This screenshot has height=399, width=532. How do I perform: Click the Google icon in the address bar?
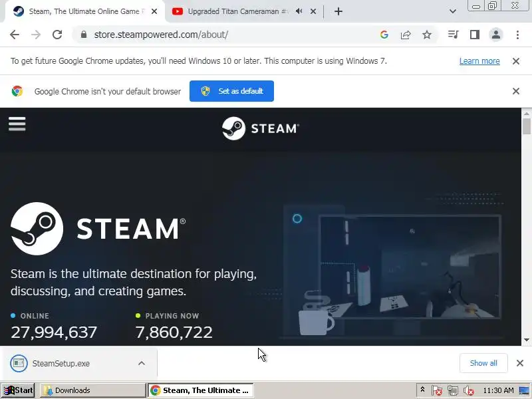pos(384,35)
